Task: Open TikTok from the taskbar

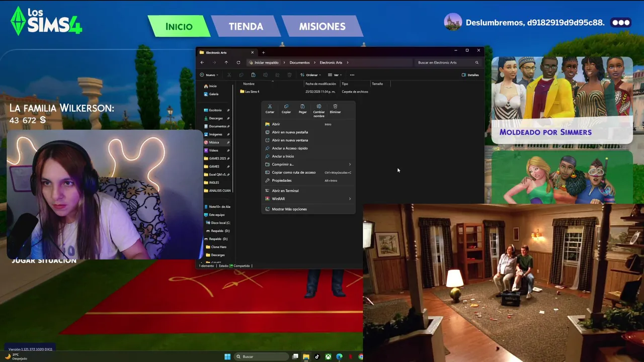Action: tap(317, 356)
